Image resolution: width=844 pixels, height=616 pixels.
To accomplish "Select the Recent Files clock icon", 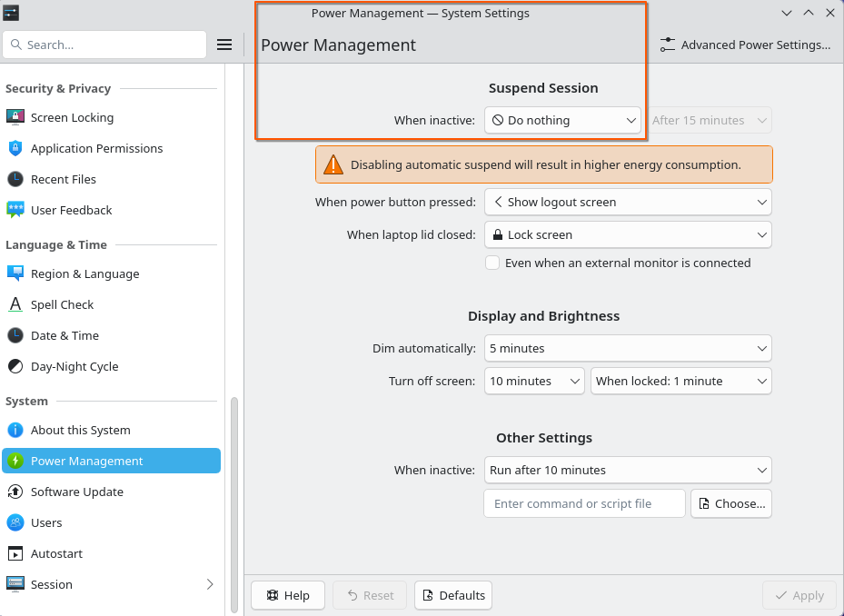I will 15,179.
